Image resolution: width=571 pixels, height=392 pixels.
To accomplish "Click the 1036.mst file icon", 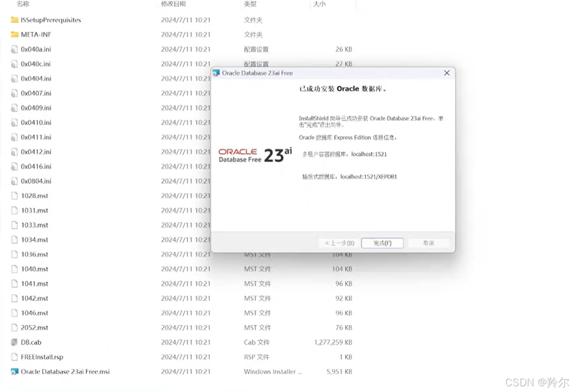I will tap(14, 254).
